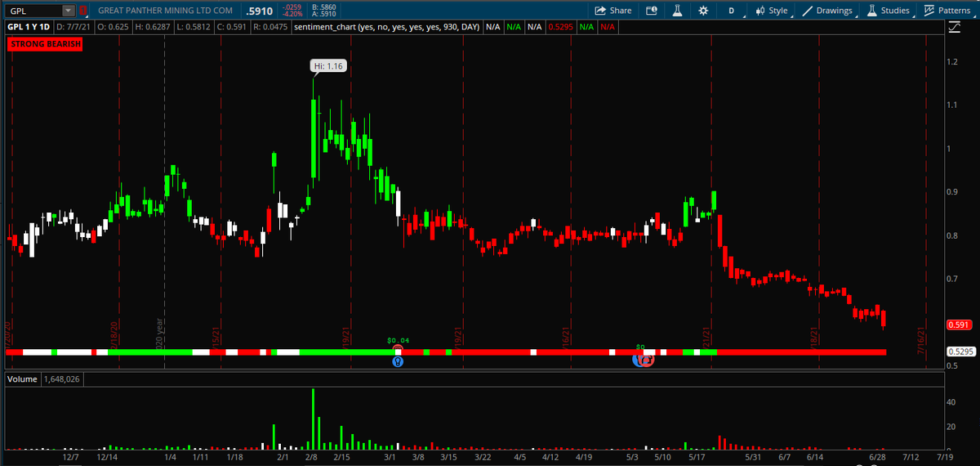Viewport: 980px width, 466px height.
Task: Click the GPL 1 Y 1D chart label
Action: point(30,27)
